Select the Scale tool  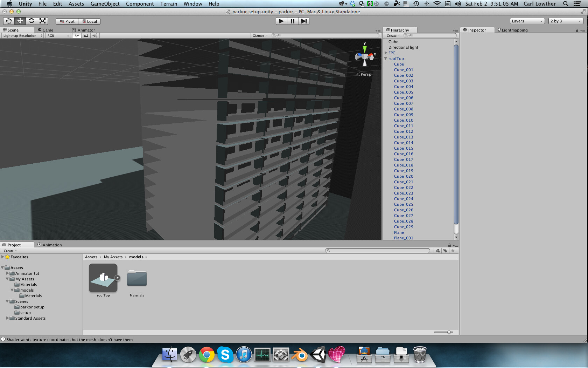(42, 21)
